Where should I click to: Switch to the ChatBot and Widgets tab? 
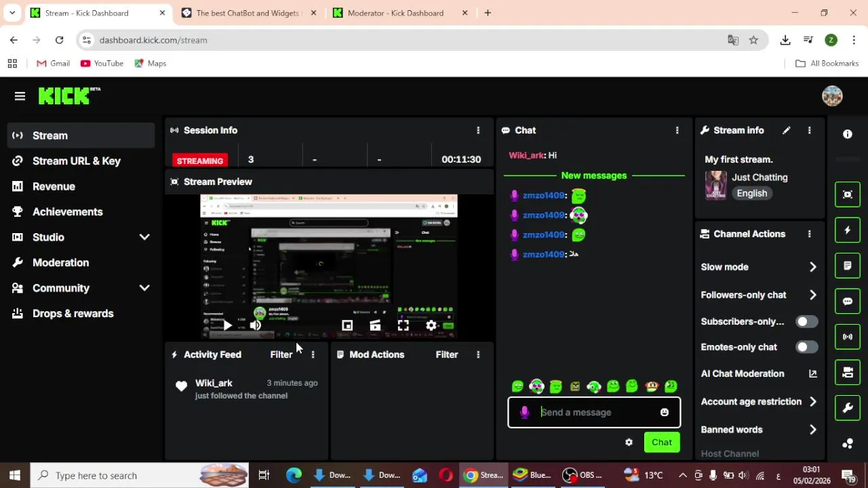[x=248, y=13]
